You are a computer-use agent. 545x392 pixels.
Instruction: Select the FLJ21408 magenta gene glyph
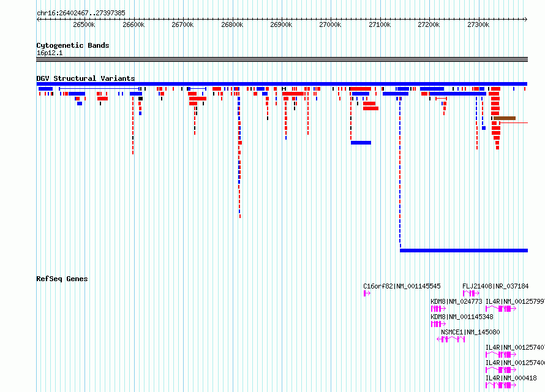point(471,293)
